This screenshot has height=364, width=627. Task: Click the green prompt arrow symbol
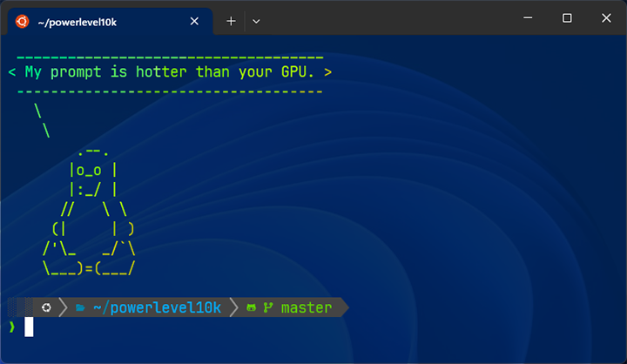[x=12, y=327]
